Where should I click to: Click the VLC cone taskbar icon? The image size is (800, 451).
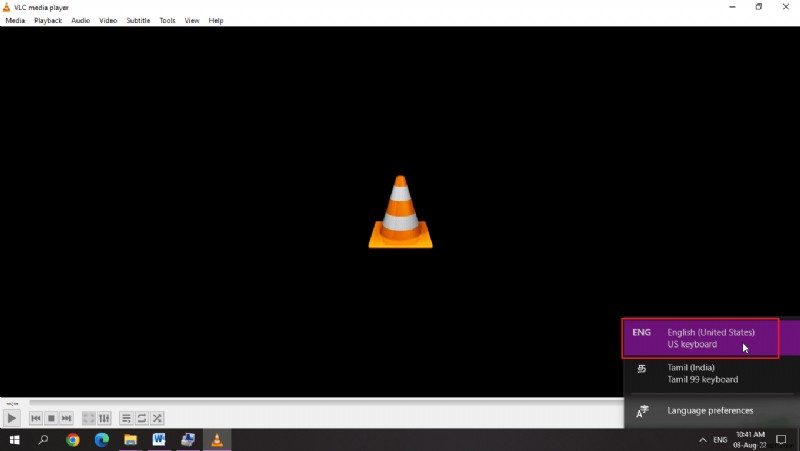pyautogui.click(x=217, y=440)
